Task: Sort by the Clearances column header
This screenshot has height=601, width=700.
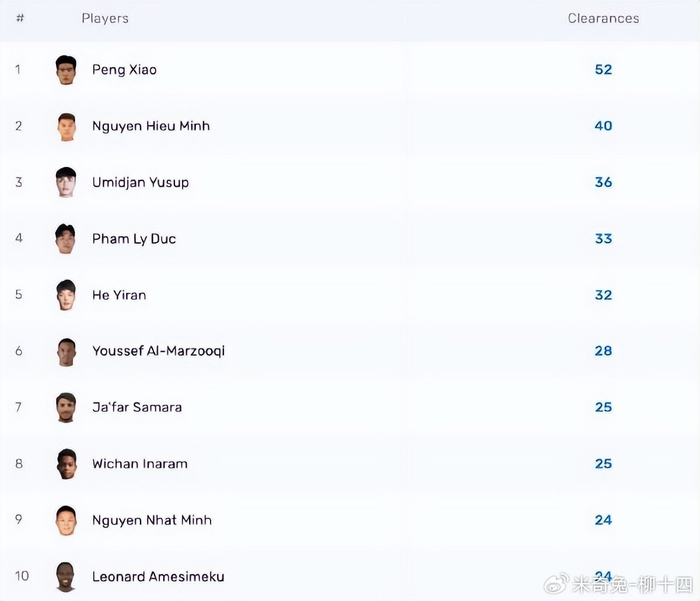Action: coord(603,18)
